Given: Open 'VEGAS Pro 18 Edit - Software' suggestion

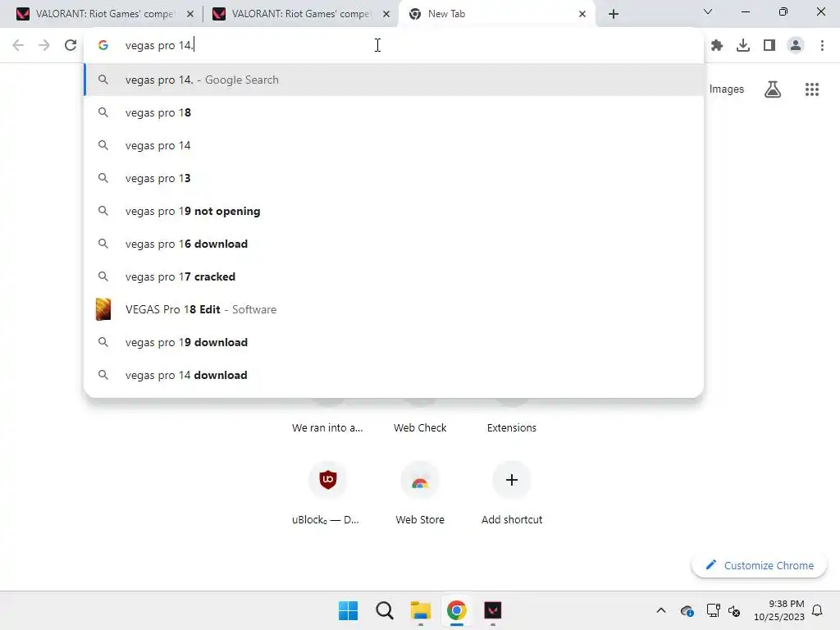Looking at the screenshot, I should pos(394,309).
